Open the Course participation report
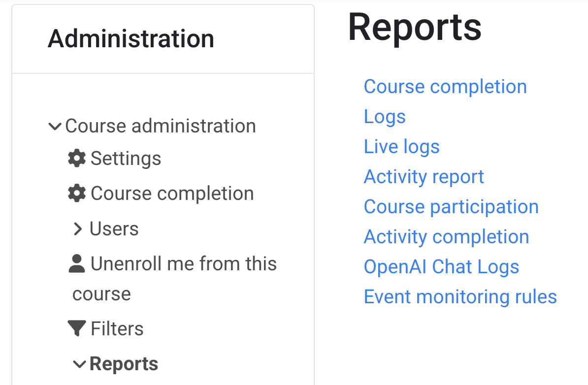Image resolution: width=588 pixels, height=385 pixels. 451,206
